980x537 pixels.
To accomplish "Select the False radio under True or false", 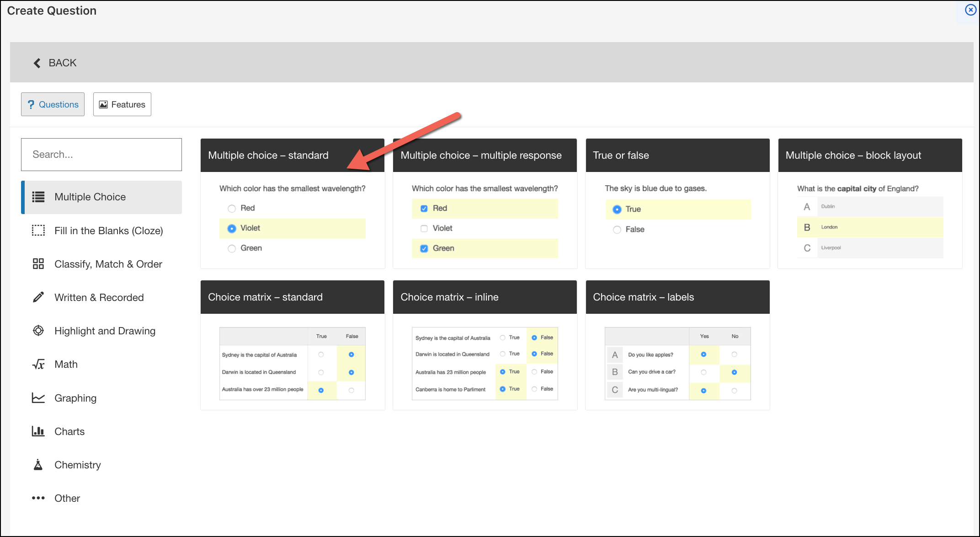I will (617, 230).
